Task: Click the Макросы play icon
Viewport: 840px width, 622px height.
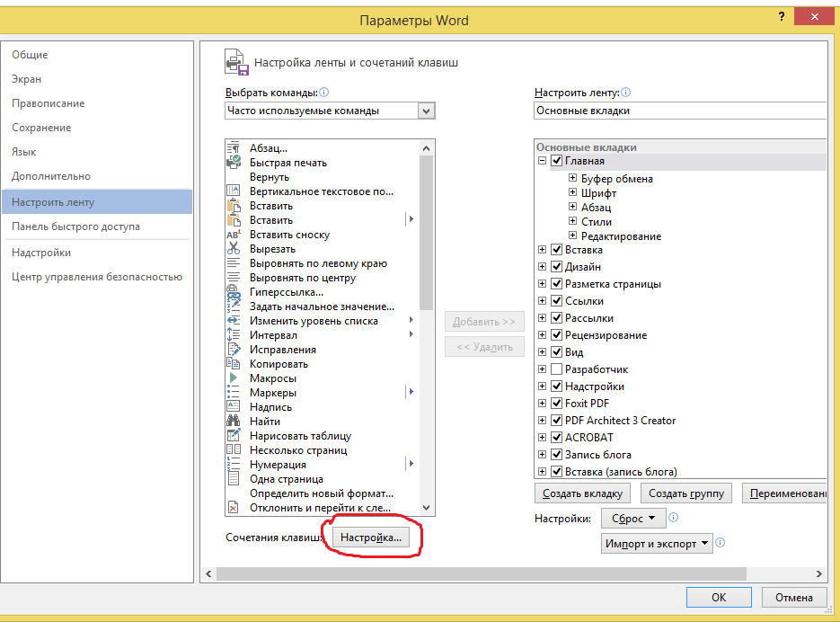Action: 234,378
